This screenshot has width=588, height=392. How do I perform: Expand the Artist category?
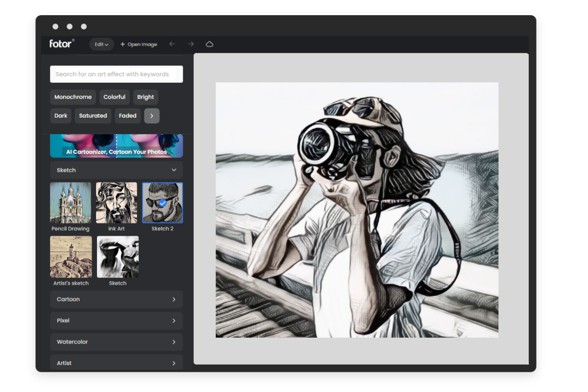coord(116,363)
